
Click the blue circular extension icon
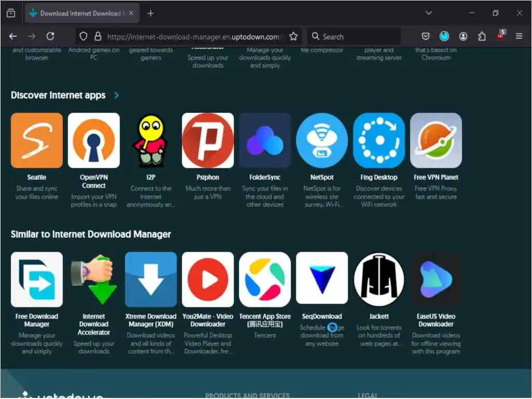[x=444, y=36]
